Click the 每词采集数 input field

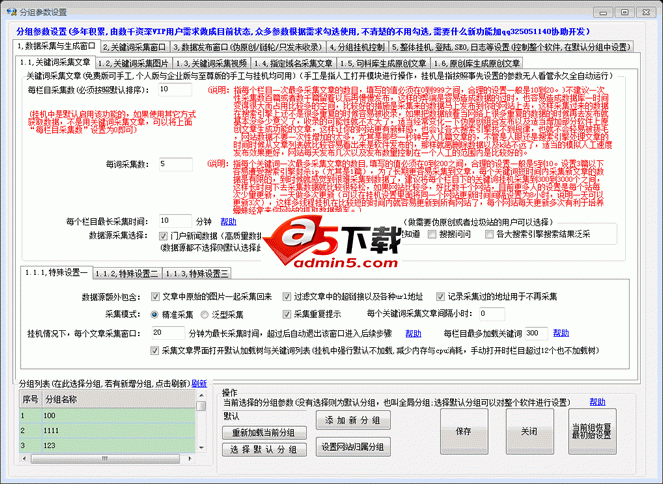click(x=176, y=164)
